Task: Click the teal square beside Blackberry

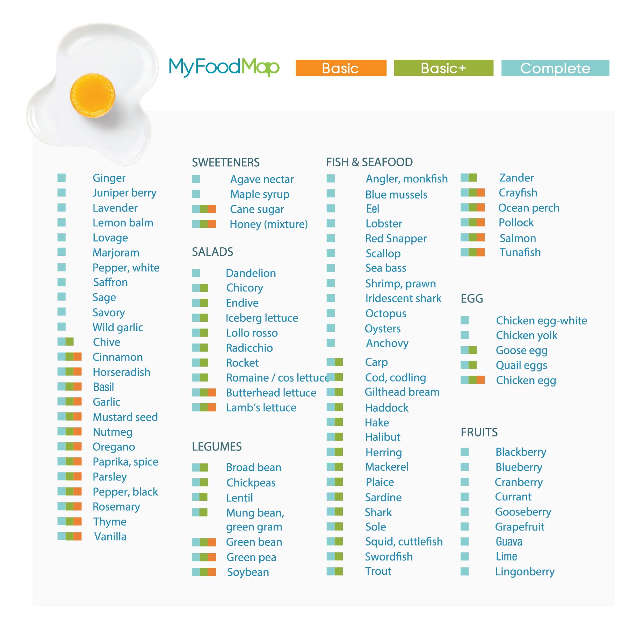Action: click(464, 452)
